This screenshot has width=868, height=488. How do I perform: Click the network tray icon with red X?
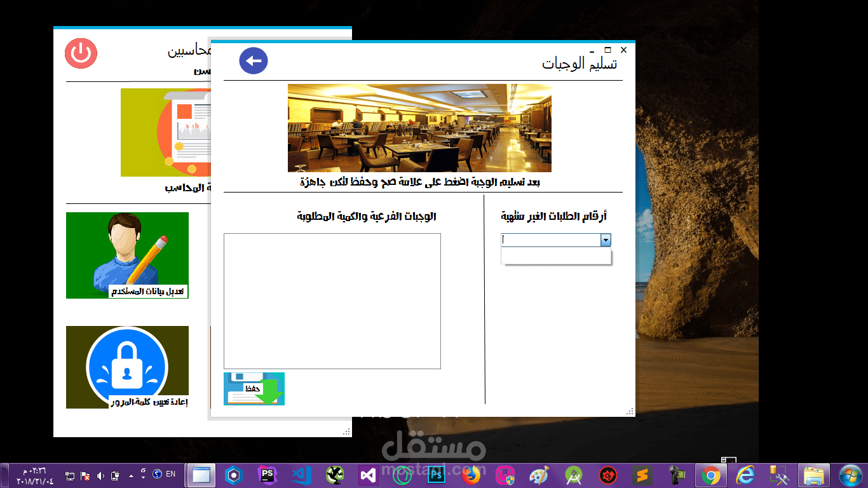coord(85,475)
